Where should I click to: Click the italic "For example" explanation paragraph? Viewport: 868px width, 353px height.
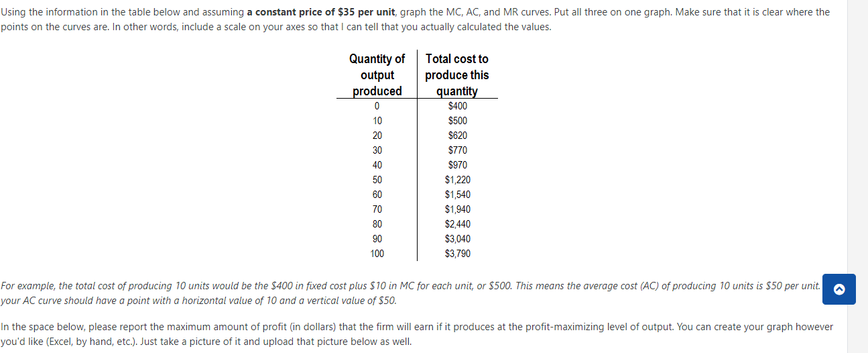410,293
